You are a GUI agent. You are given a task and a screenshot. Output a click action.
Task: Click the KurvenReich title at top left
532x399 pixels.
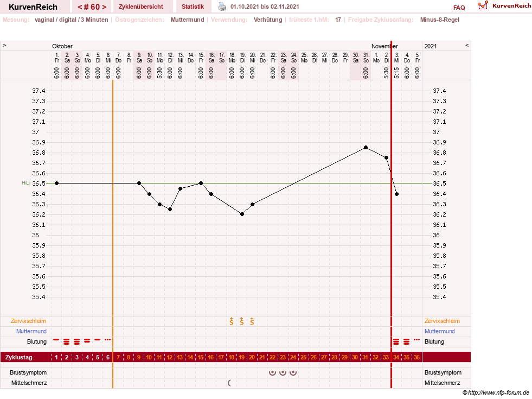click(x=33, y=7)
